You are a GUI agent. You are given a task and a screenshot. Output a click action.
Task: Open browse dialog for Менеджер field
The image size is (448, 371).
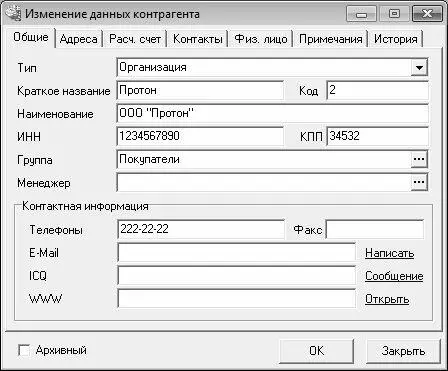tap(419, 182)
